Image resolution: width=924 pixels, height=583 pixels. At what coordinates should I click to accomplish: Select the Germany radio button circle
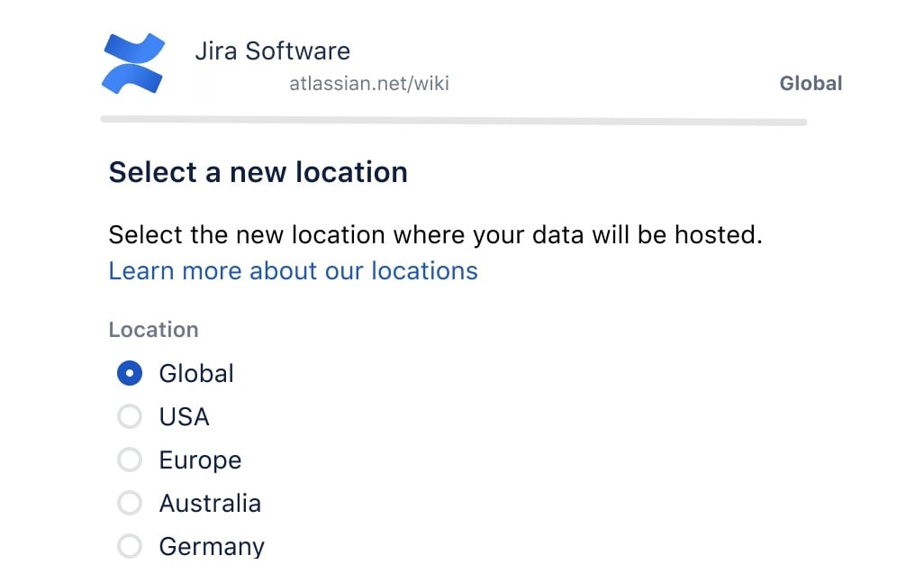tap(130, 546)
